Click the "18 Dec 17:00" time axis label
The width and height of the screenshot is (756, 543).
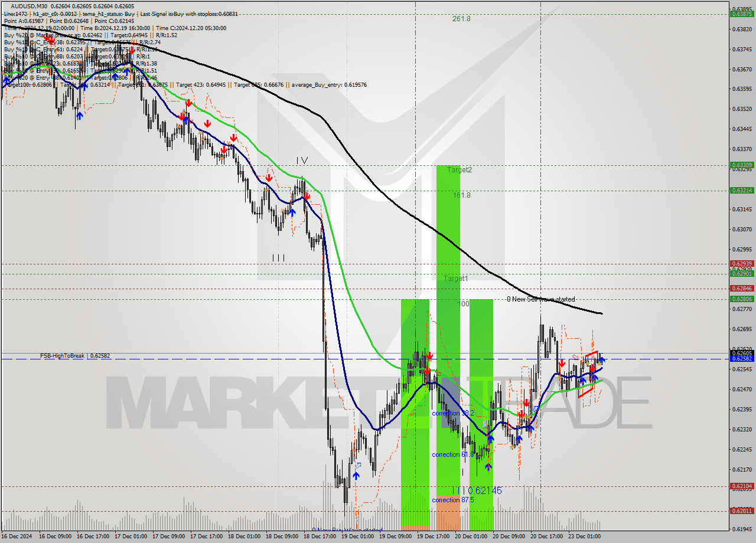321,537
